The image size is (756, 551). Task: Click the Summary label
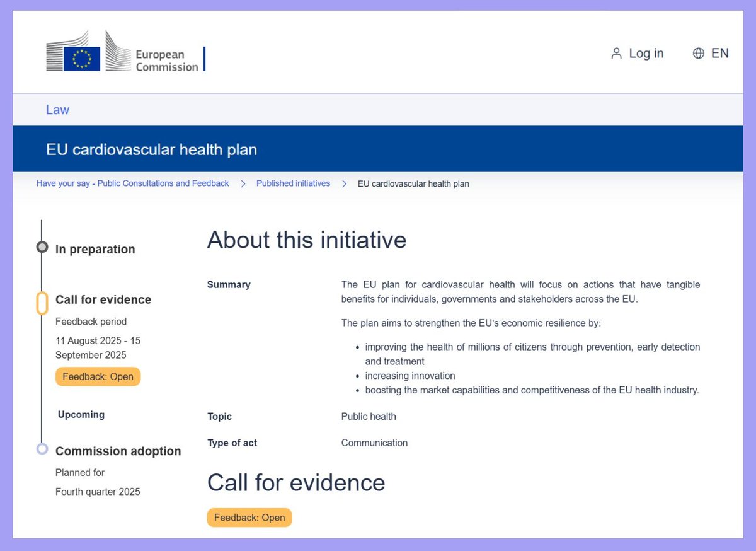229,284
